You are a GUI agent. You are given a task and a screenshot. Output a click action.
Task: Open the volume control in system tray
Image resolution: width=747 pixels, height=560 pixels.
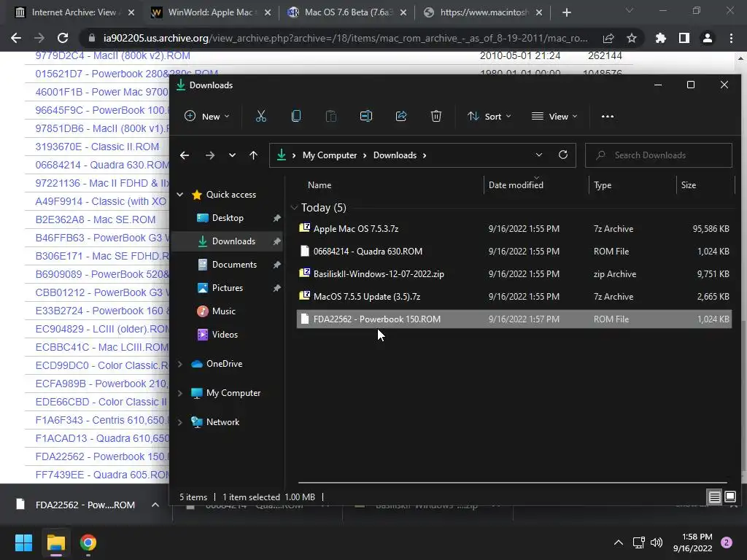pyautogui.click(x=657, y=542)
